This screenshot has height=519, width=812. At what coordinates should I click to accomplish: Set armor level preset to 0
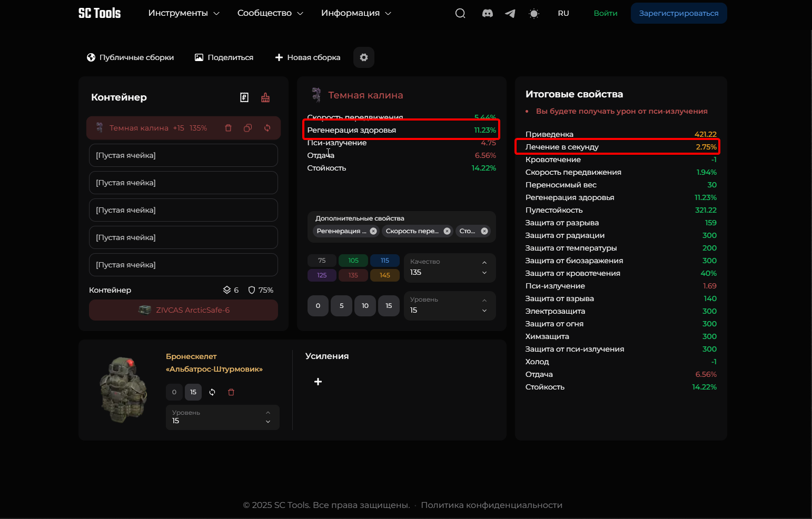(x=174, y=392)
